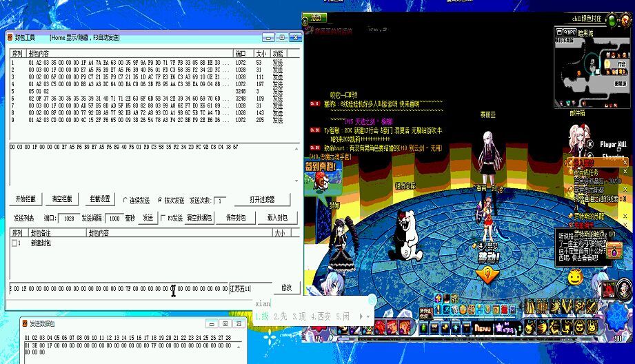Click the first red-haired character portrait in bottom bar

pyautogui.click(x=381, y=327)
